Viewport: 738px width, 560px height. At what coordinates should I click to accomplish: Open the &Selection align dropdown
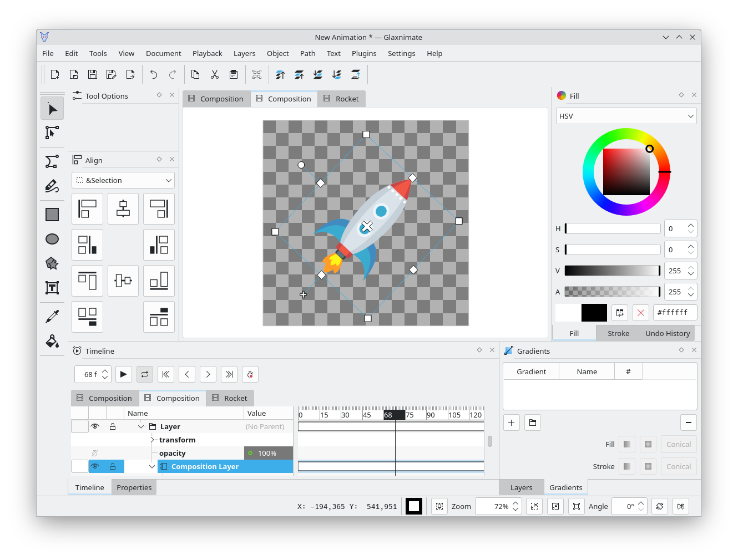[x=123, y=181]
